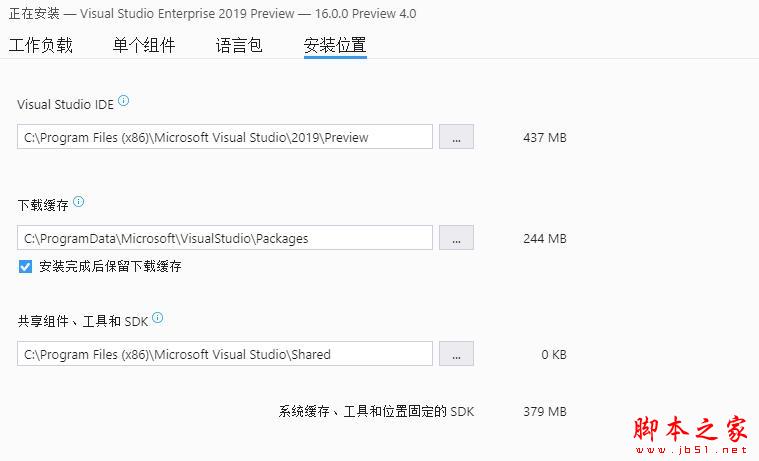Click the 0 KB shared size
This screenshot has height=461, width=759.
click(x=553, y=354)
